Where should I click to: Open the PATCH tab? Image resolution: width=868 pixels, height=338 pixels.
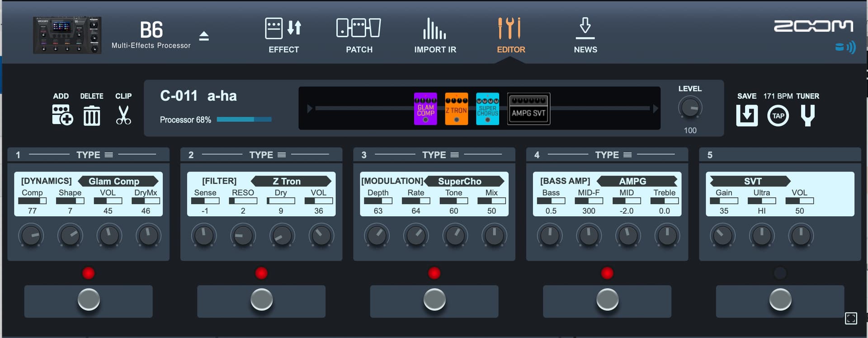pyautogui.click(x=359, y=35)
